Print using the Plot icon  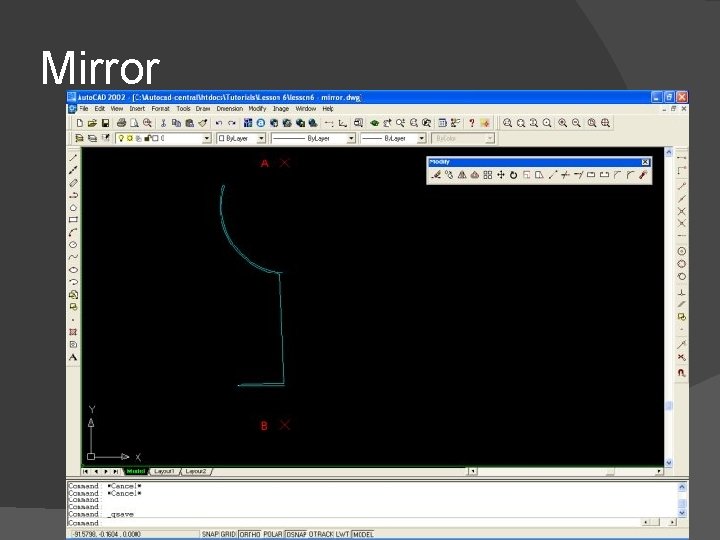pyautogui.click(x=121, y=123)
